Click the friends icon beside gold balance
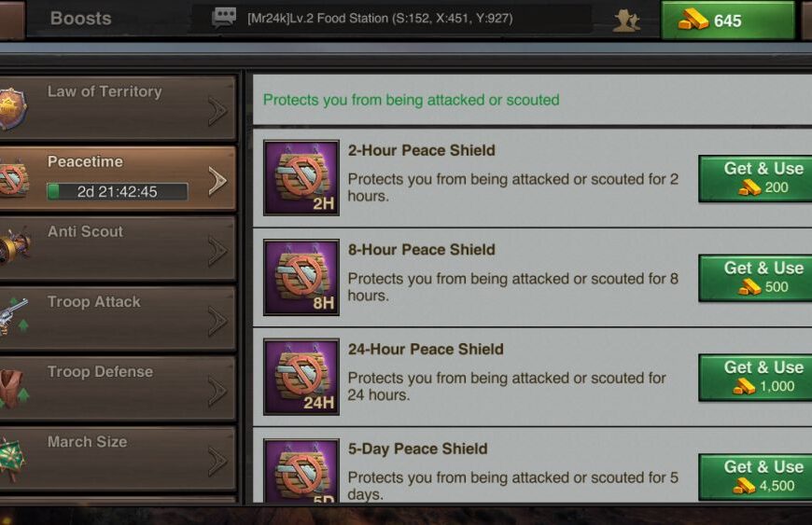 click(x=626, y=20)
